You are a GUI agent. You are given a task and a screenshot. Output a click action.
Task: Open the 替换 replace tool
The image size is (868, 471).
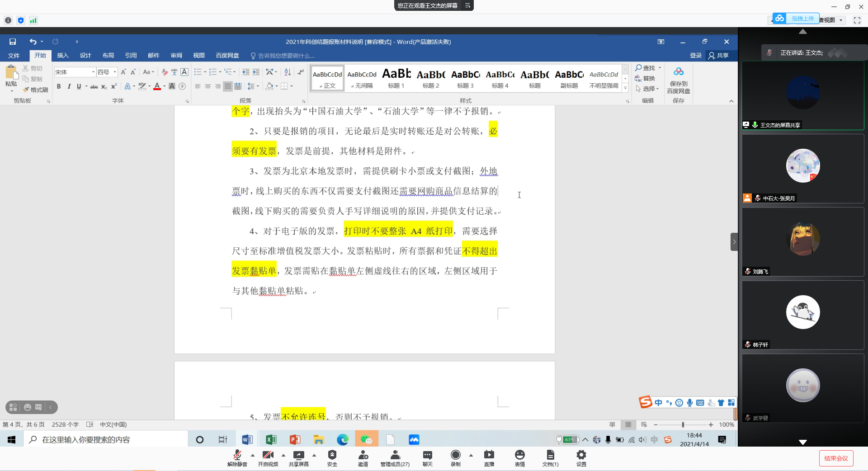(x=646, y=78)
